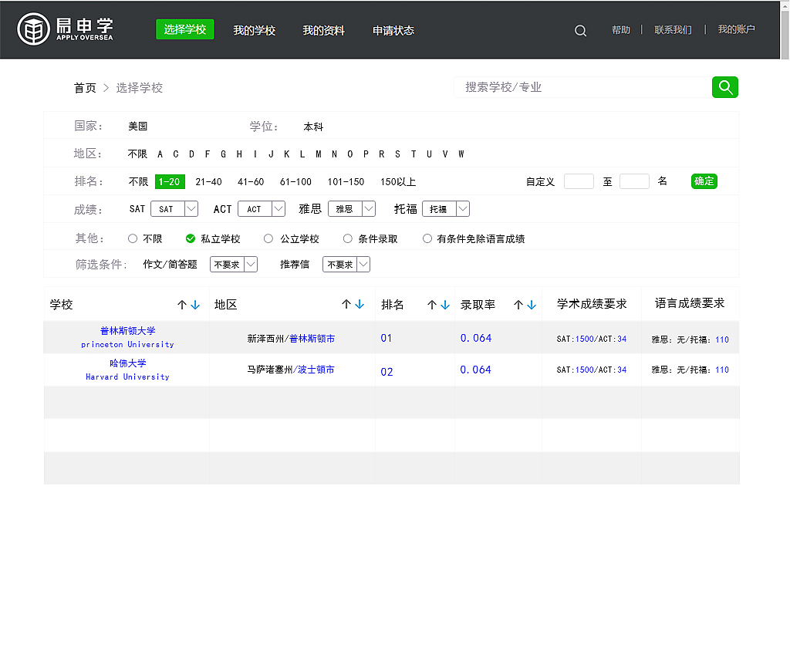Click the 美国 country value
790x672 pixels.
137,126
